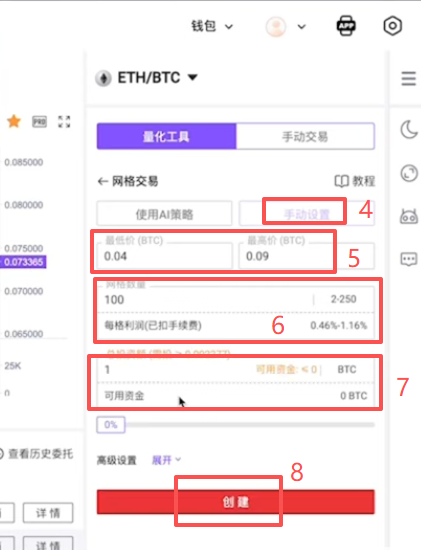Select the 手动设置 option
421x550 pixels.
pyautogui.click(x=307, y=214)
